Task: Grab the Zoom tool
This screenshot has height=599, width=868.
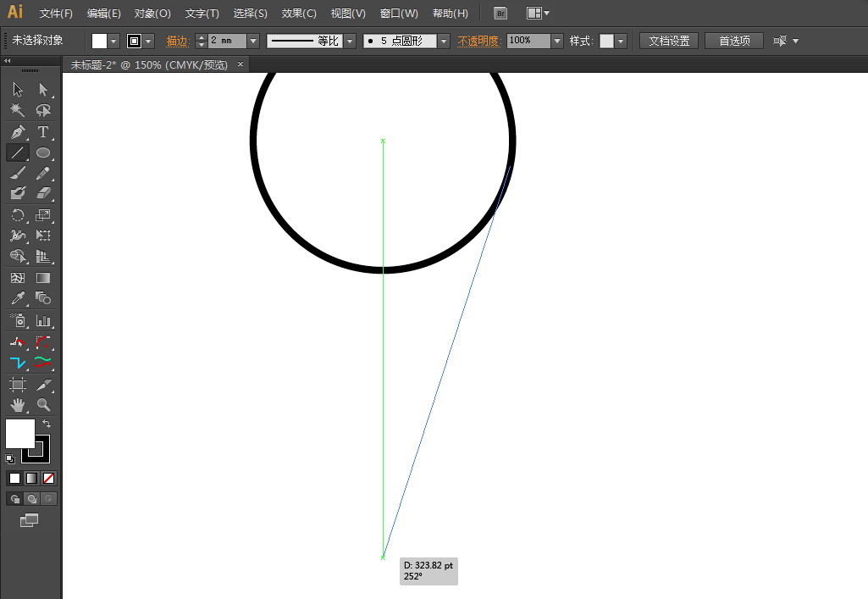Action: (x=43, y=405)
